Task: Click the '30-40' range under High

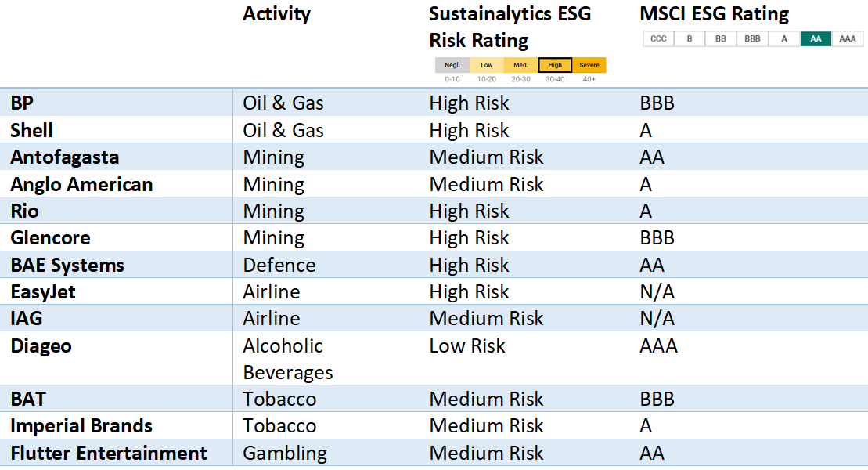Action: (554, 78)
